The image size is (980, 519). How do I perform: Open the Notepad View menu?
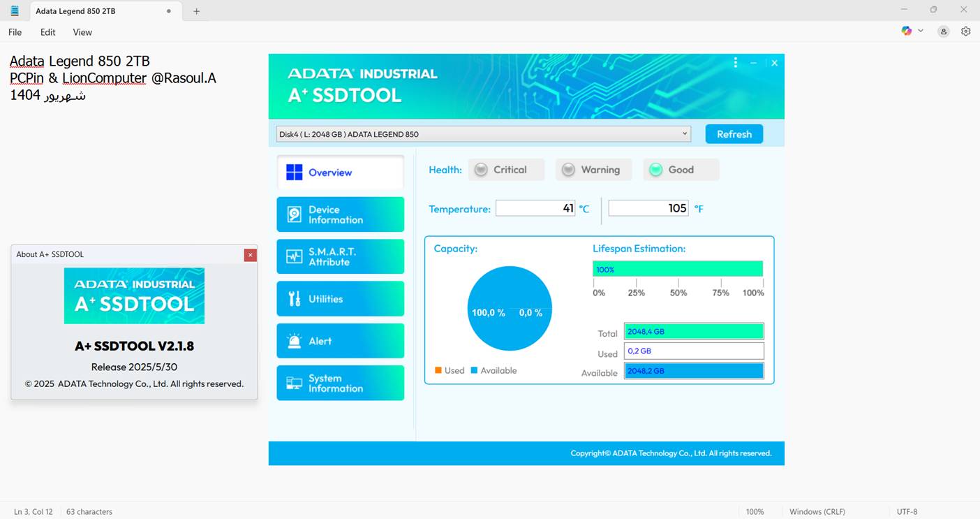click(82, 32)
